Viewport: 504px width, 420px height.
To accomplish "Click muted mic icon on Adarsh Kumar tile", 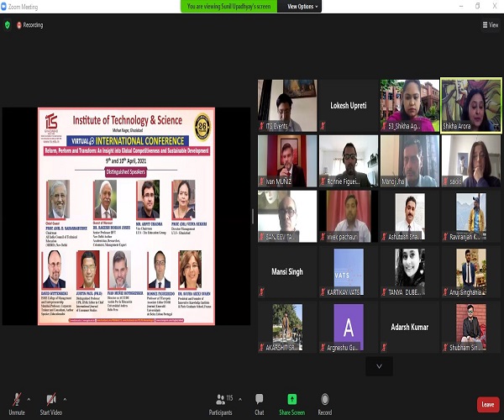I will 385,348.
